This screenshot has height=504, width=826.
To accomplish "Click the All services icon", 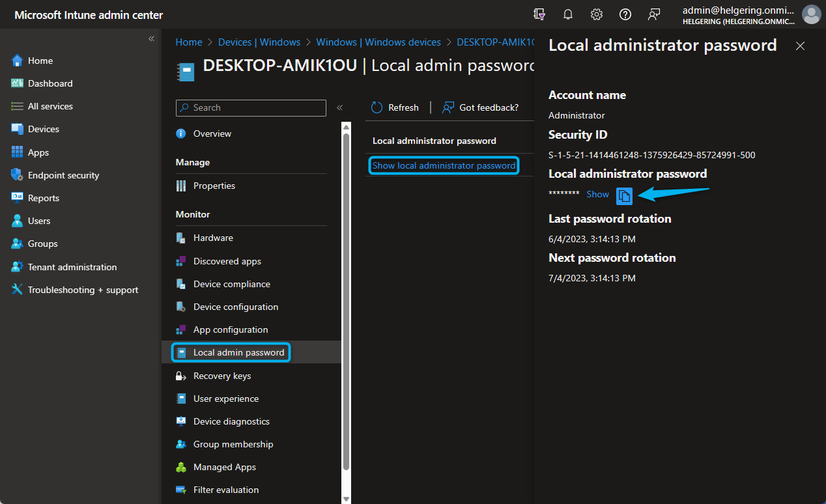I will coord(18,106).
